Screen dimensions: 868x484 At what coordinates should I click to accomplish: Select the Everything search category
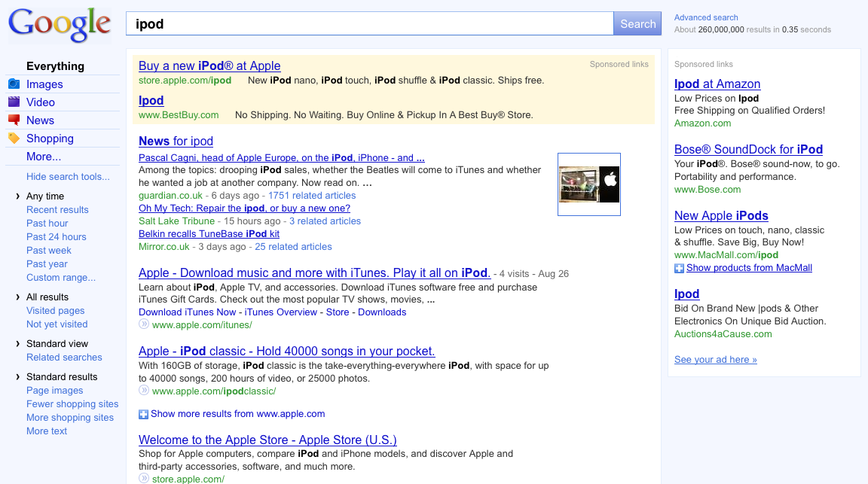click(55, 66)
